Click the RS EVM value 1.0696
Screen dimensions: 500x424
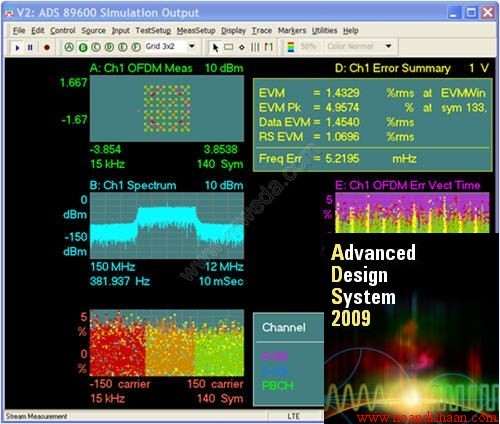[343, 137]
